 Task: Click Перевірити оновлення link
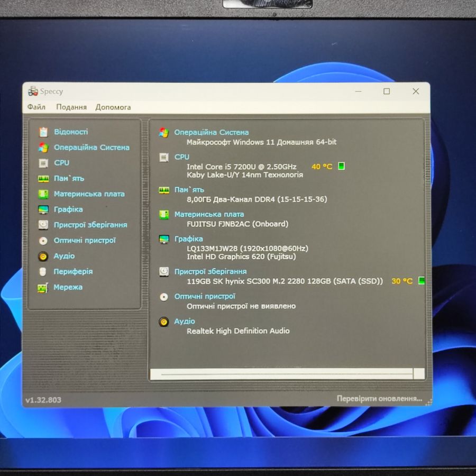coord(379,399)
